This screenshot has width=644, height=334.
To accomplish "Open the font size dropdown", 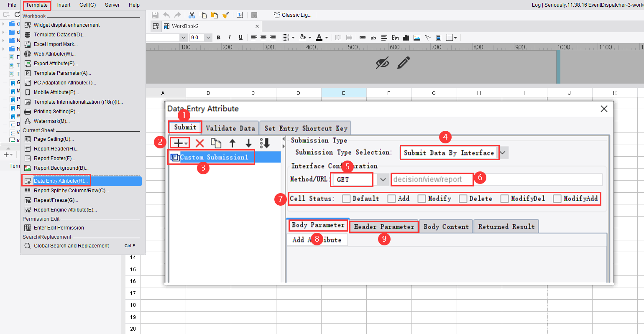I will (x=208, y=37).
